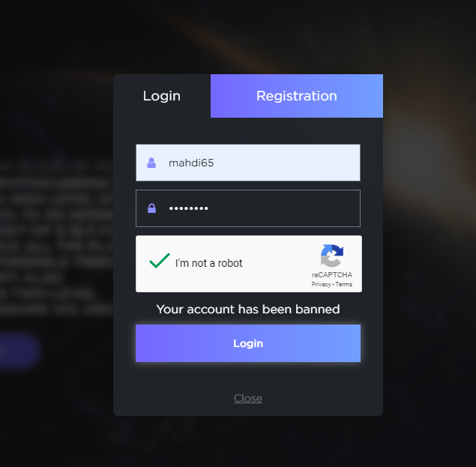Click the dark backdrop right of dialog
Image resolution: width=476 pixels, height=467 pixels.
click(430, 243)
